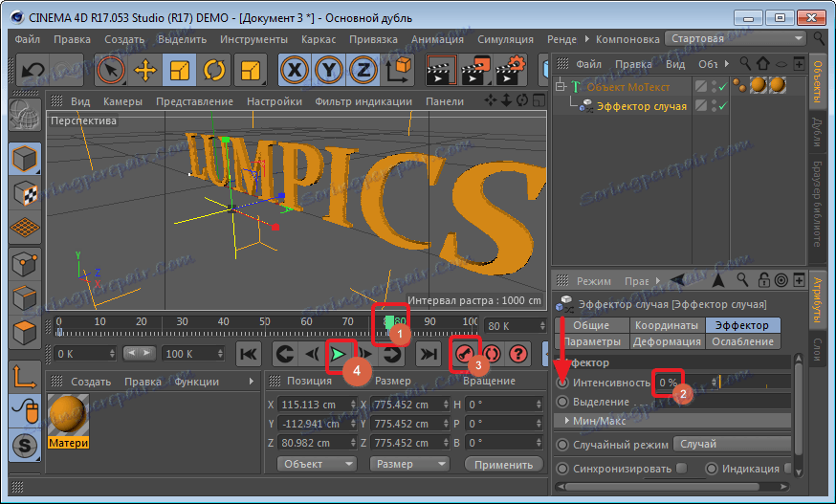Select Model mode cube icon
Viewport: 836px width, 504px height.
click(x=25, y=159)
